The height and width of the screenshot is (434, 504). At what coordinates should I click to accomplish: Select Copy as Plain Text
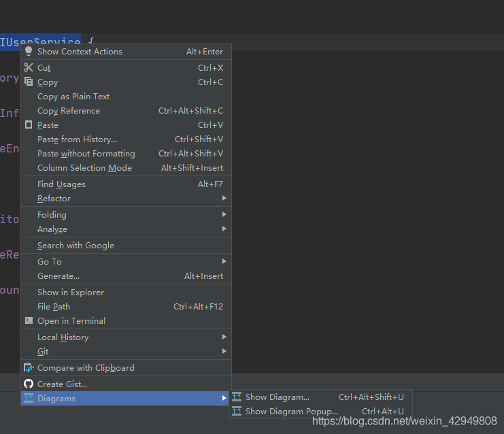pyautogui.click(x=126, y=96)
